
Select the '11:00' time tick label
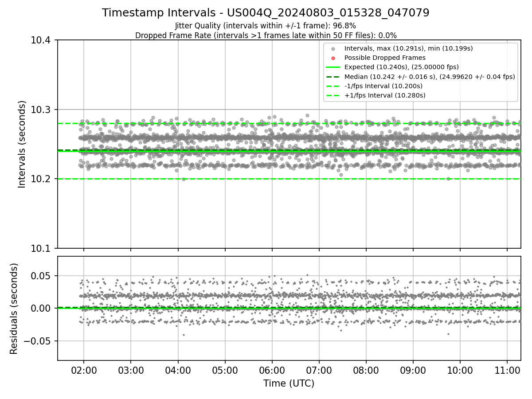pyautogui.click(x=507, y=370)
